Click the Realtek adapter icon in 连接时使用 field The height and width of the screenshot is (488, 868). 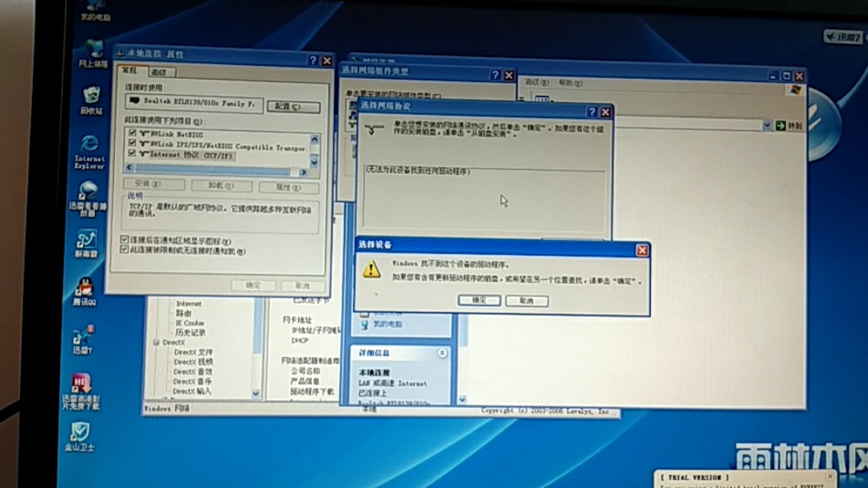point(134,100)
